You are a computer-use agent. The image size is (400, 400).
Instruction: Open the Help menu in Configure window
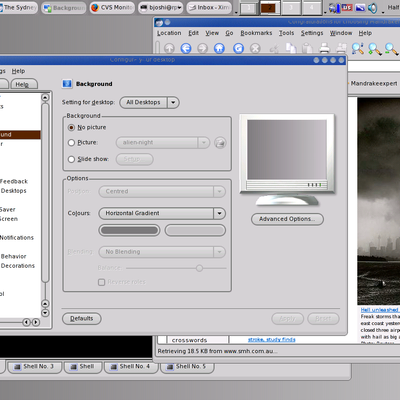(18, 71)
